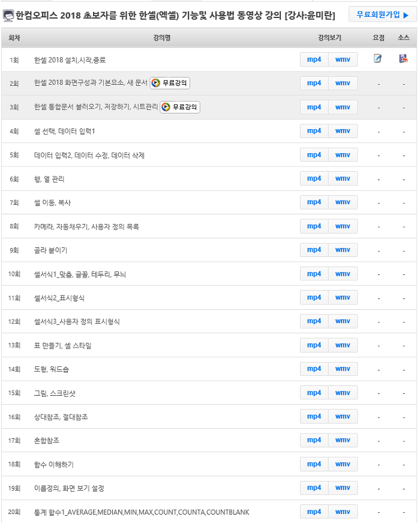Play lesson 5 in mp4 format

point(314,155)
